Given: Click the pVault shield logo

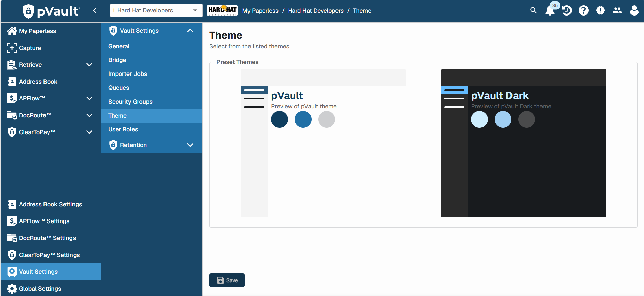Looking at the screenshot, I should 28,11.
